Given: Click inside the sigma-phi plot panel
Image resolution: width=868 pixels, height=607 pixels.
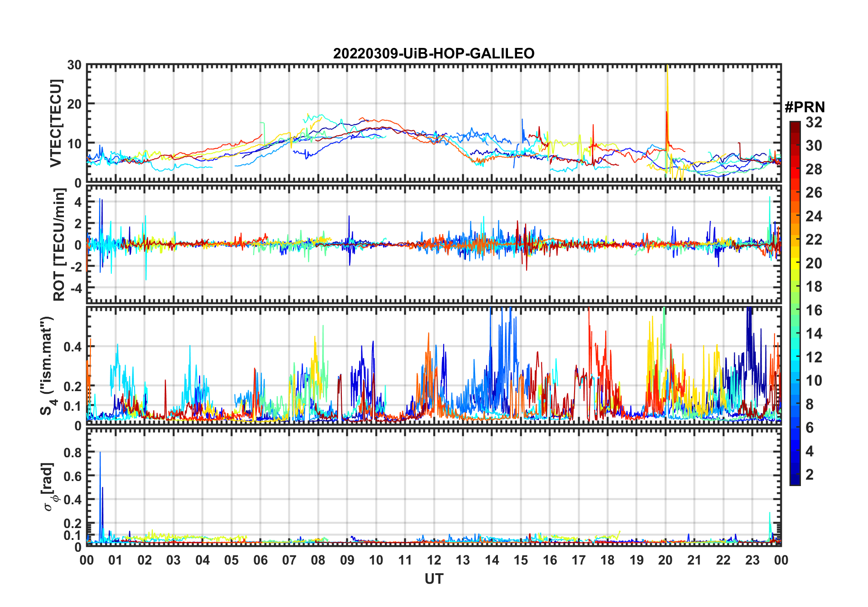Looking at the screenshot, I should point(434,487).
